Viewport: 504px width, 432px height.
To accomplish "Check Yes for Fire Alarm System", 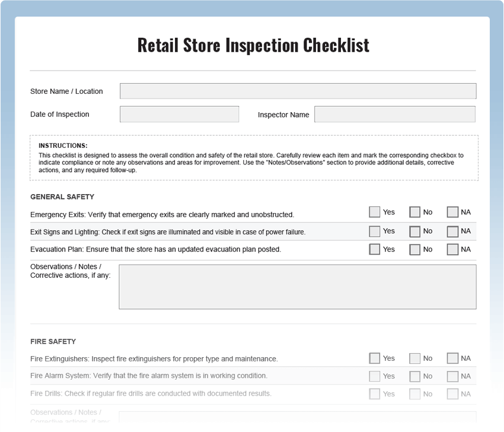I will pos(374,376).
